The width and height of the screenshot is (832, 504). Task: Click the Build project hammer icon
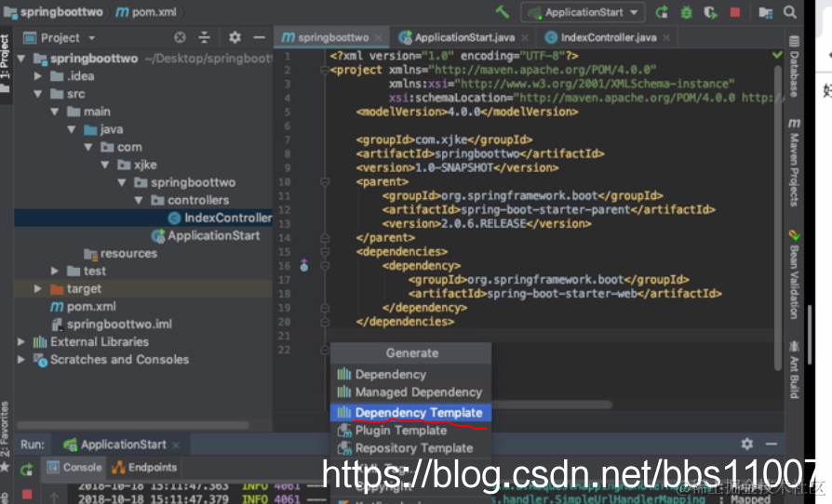pyautogui.click(x=502, y=12)
